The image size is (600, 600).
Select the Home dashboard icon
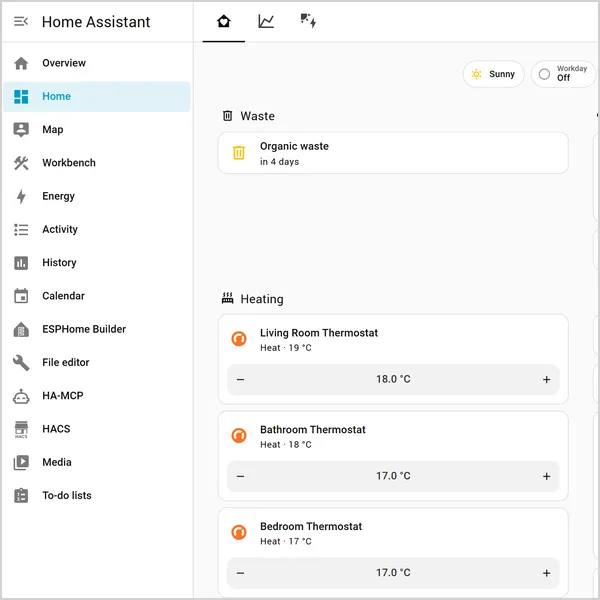(21, 96)
